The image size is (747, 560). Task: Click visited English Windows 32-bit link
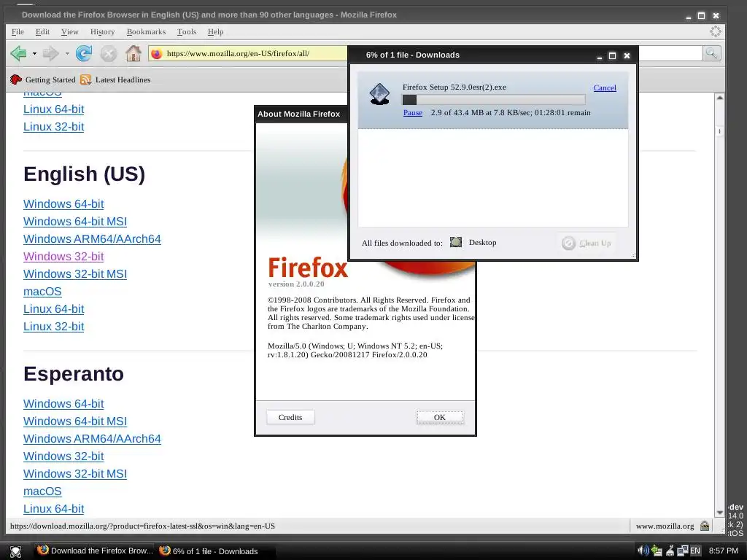[63, 256]
